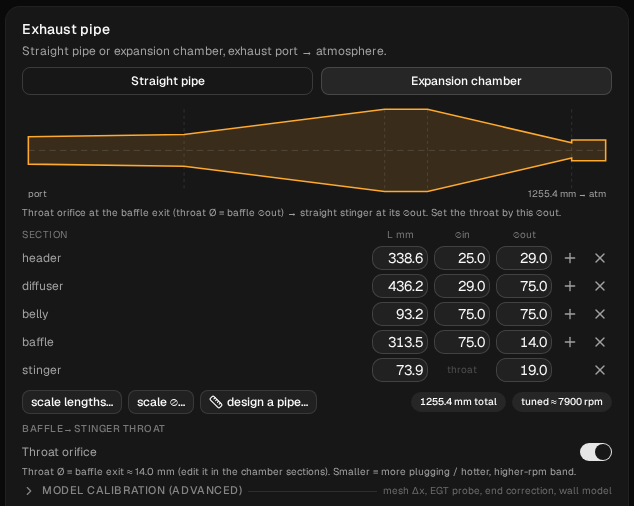Edit the diffuser length field 436.2
Image resolution: width=634 pixels, height=506 pixels.
400,286
